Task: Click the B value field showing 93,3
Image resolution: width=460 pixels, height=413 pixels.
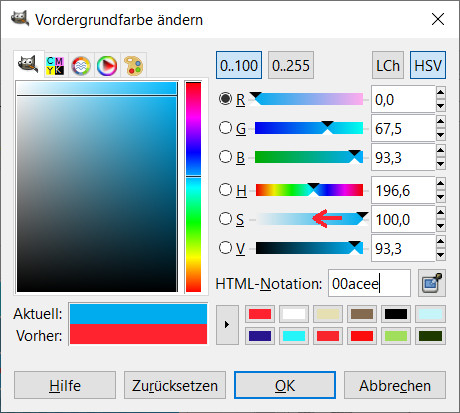Action: click(403, 157)
